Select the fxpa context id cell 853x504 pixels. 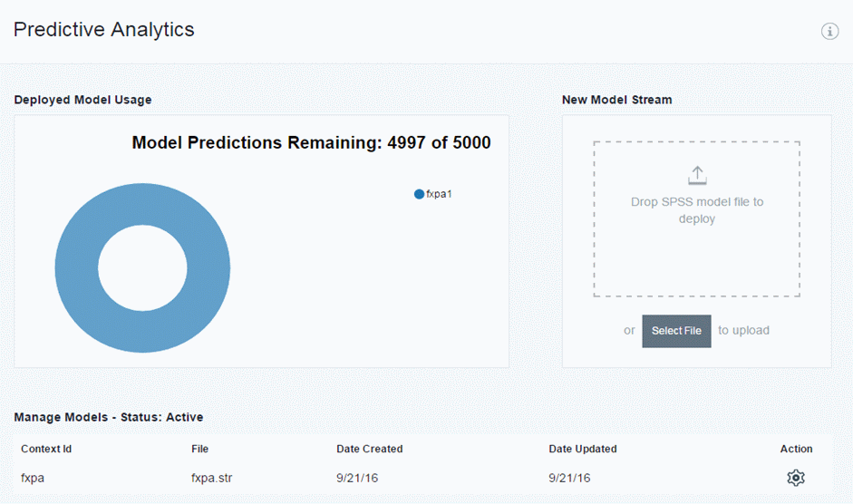pos(33,478)
